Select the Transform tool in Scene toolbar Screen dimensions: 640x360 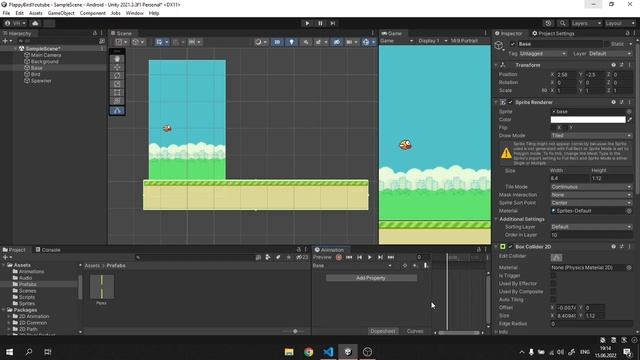click(x=117, y=101)
